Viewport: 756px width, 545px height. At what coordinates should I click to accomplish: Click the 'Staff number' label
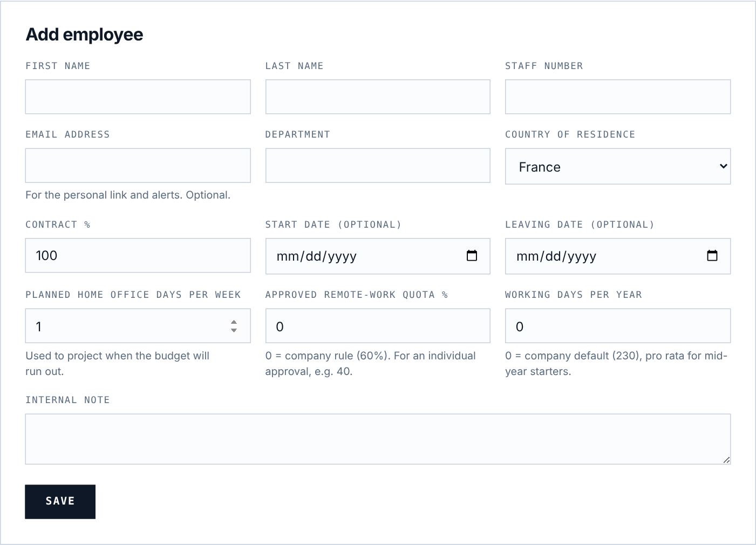(x=544, y=66)
